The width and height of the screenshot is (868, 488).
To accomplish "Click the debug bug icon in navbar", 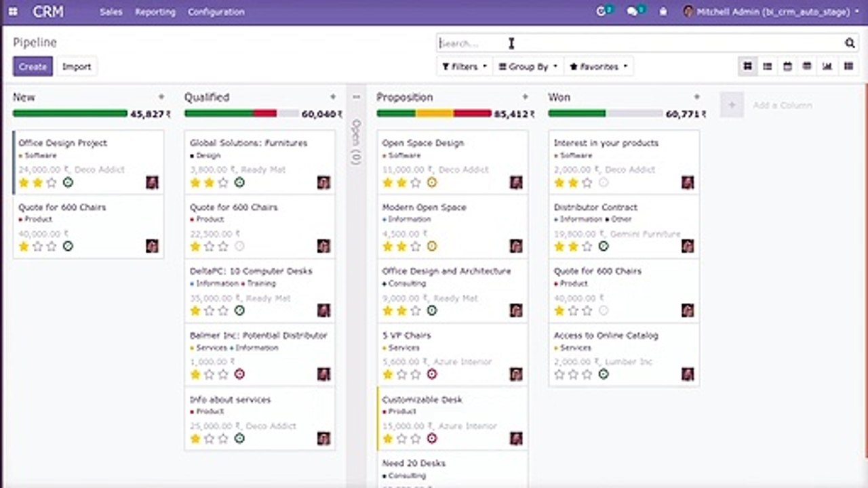I will point(663,12).
